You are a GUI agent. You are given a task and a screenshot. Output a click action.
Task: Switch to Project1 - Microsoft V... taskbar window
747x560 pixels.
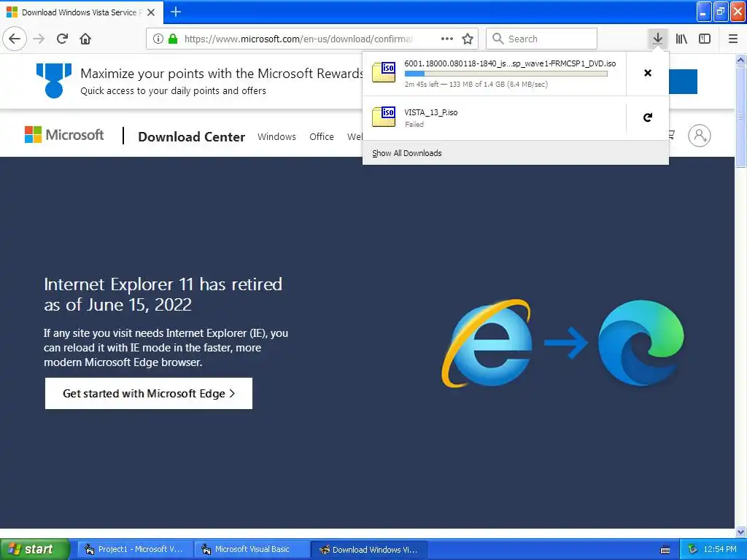135,549
